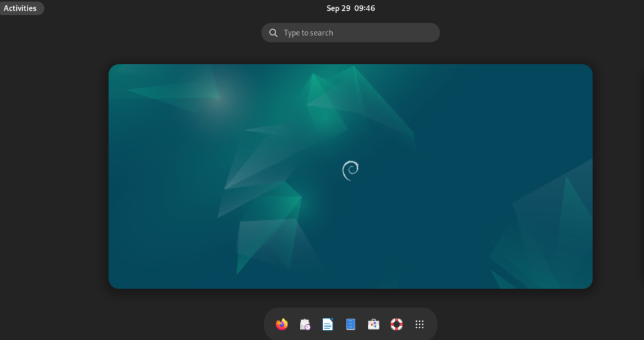Click the "09:46" time in top bar

(364, 8)
